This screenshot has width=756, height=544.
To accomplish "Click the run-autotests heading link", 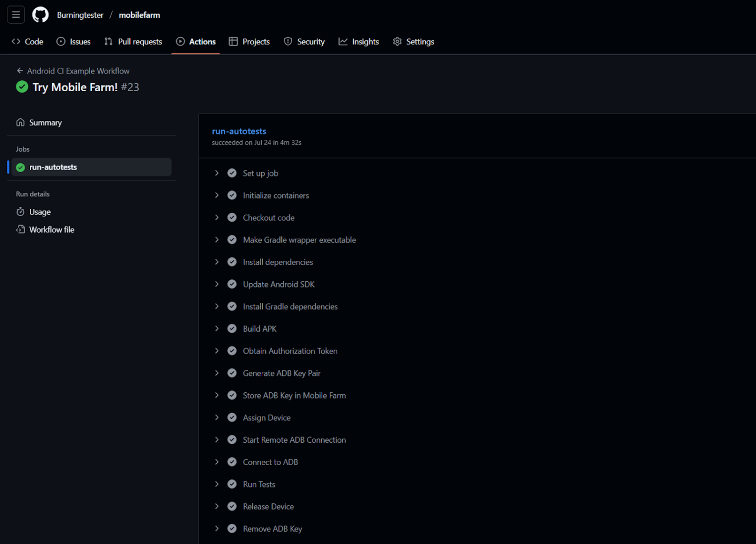I will 239,131.
